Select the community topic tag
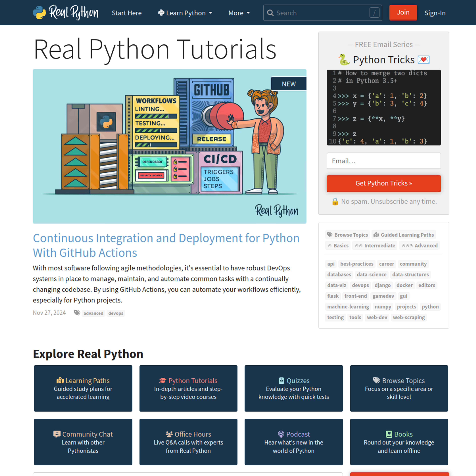 click(413, 264)
